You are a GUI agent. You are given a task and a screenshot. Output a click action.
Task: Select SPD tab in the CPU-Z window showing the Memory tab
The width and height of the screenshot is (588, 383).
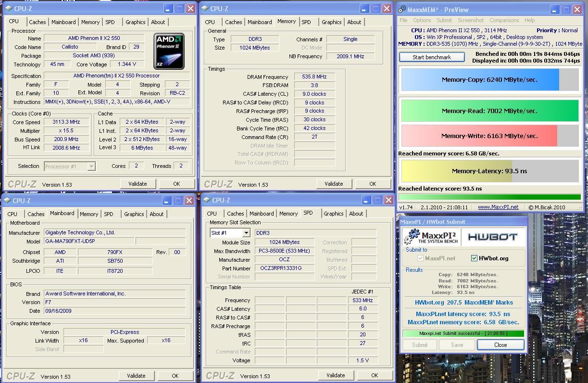click(306, 22)
